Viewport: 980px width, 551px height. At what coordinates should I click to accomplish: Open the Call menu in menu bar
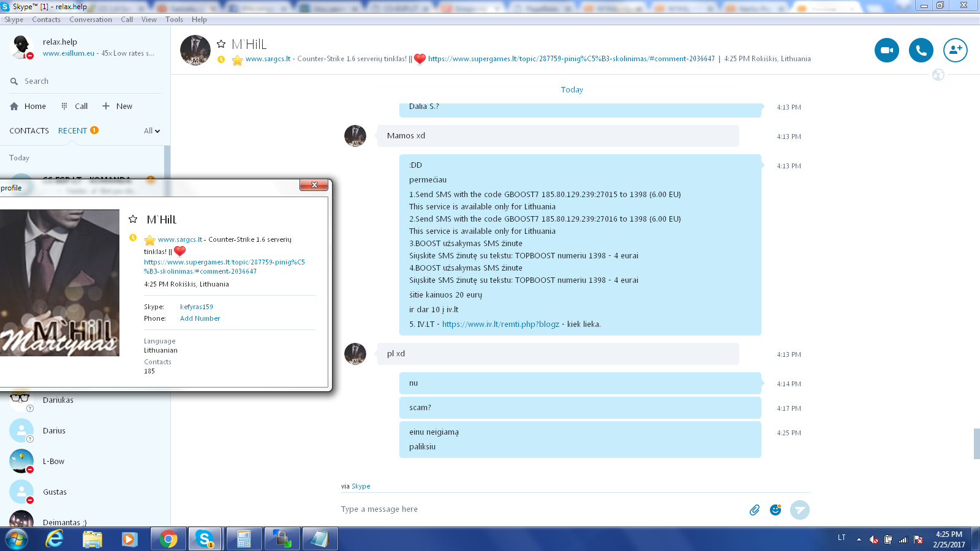(x=127, y=20)
